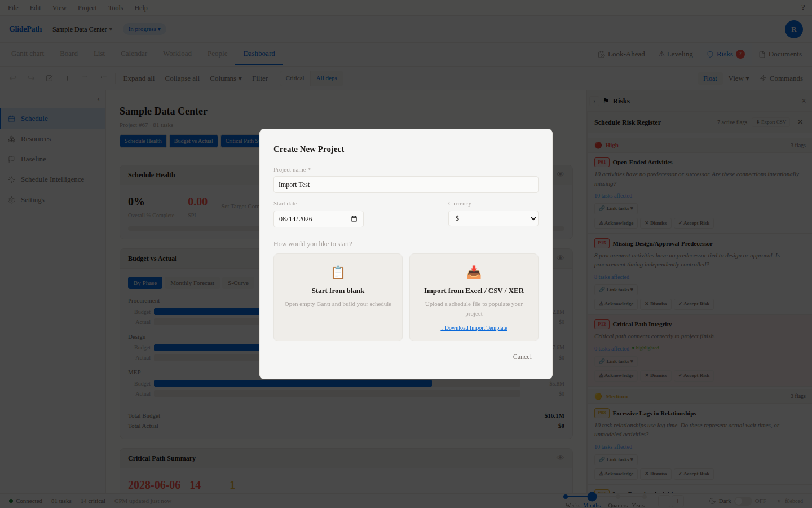
Task: Click the zoom out minus button
Action: coord(664,501)
